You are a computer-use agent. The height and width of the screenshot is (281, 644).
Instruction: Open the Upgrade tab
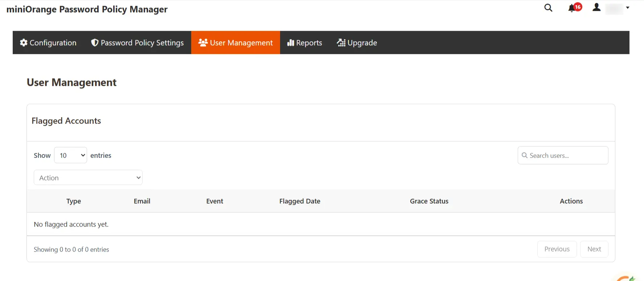[x=357, y=43]
